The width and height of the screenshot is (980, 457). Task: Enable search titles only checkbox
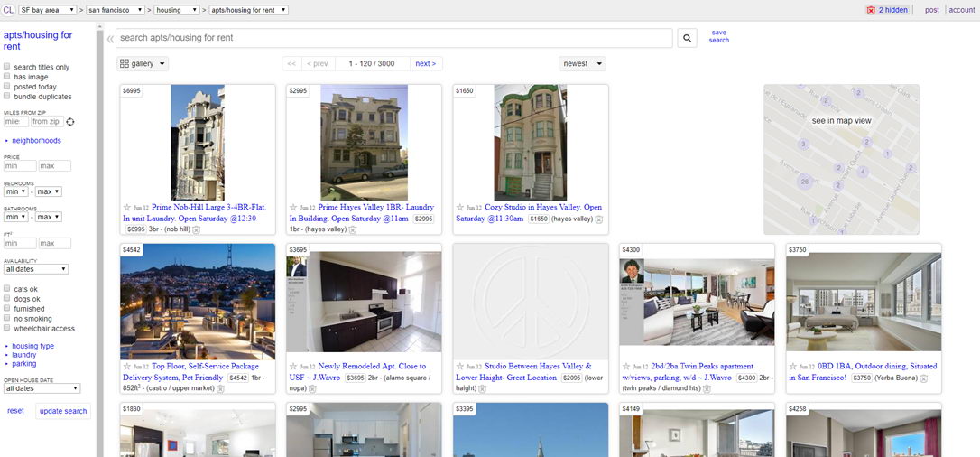tap(7, 66)
